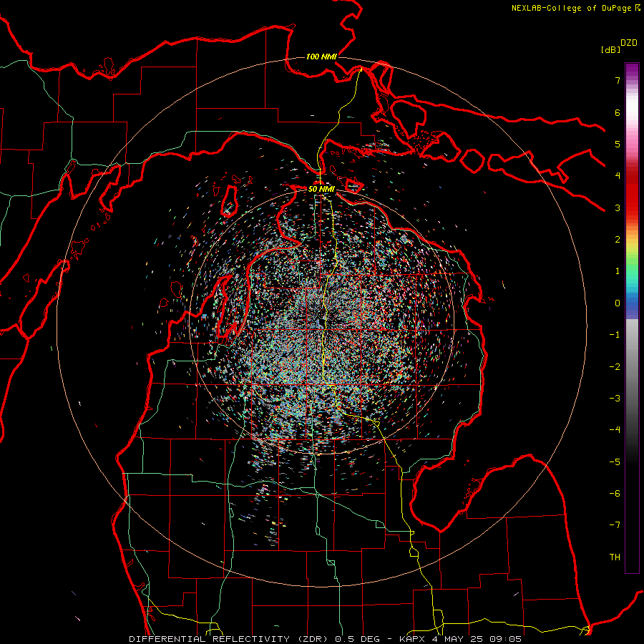Viewport: 644px width, 644px height.
Task: Click the -7 value on the color scale
Action: (615, 525)
